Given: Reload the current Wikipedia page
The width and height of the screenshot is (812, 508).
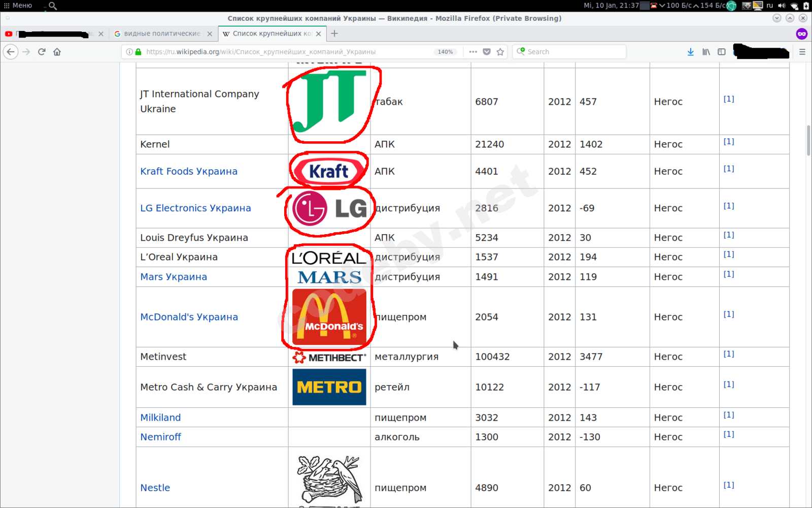Looking at the screenshot, I should (x=42, y=52).
